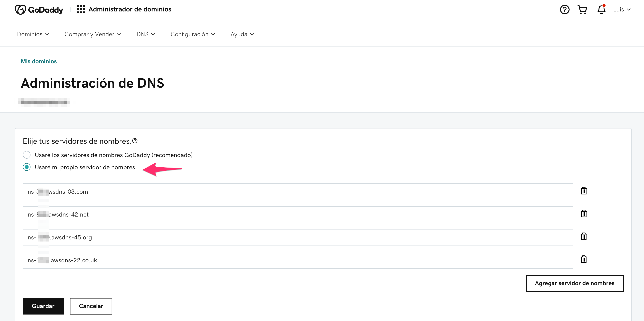Open the apps grid launcher icon
The height and width of the screenshot is (321, 644).
tap(81, 9)
